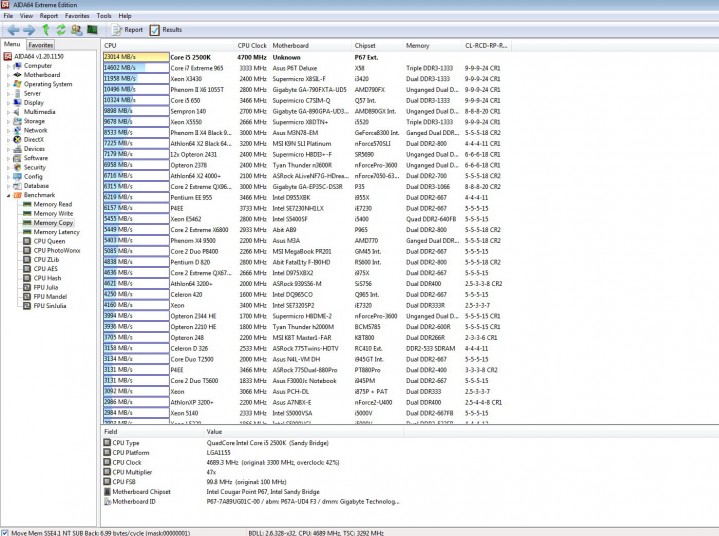
Task: Refresh using the green circular arrows icon
Action: click(61, 30)
